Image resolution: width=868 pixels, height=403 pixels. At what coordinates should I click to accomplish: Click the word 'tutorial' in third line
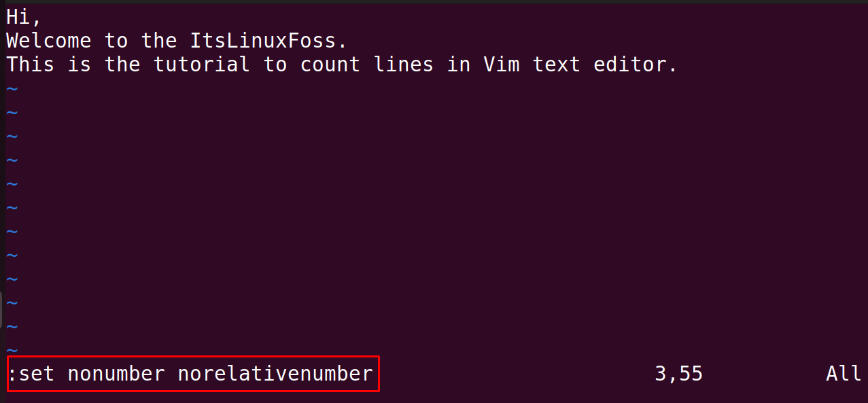pyautogui.click(x=202, y=65)
